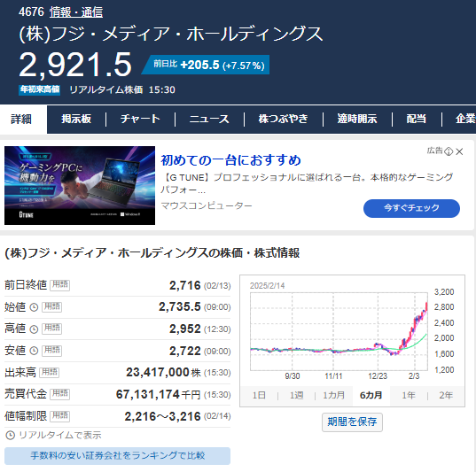Click the company name (株)フジ・メディア・ホールディングス heading
The height and width of the screenshot is (472, 476).
[170, 34]
